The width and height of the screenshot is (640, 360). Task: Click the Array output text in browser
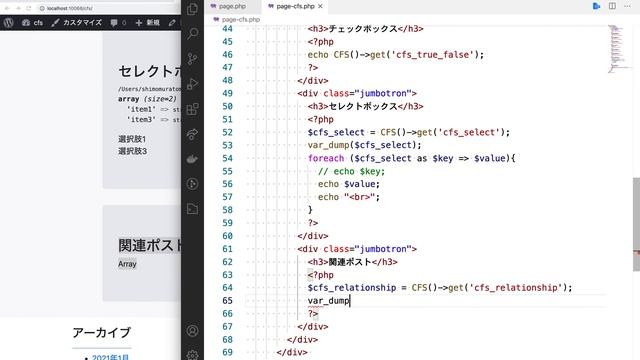coord(127,264)
